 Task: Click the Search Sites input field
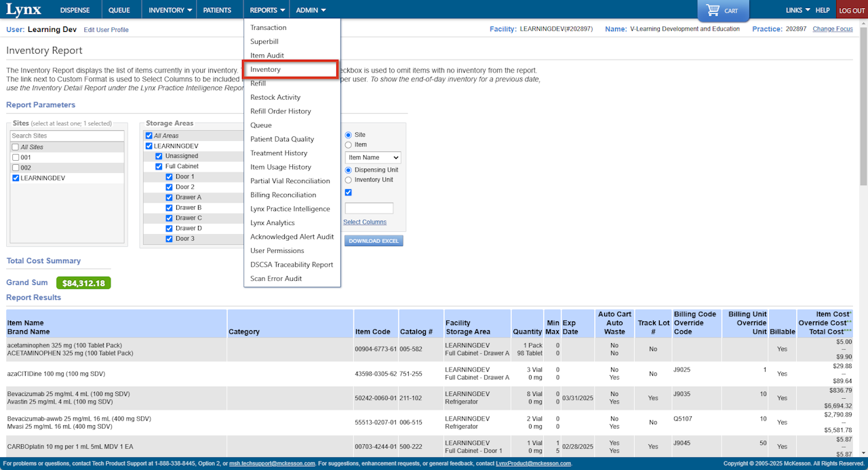click(x=67, y=136)
